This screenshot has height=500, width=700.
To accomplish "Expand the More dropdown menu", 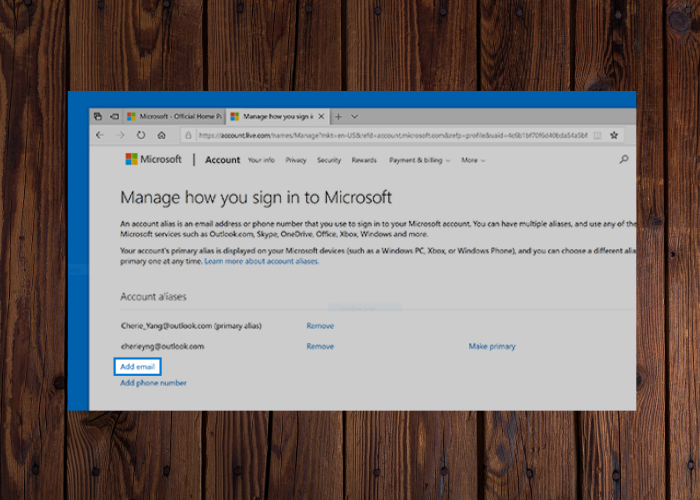I will coord(473,160).
